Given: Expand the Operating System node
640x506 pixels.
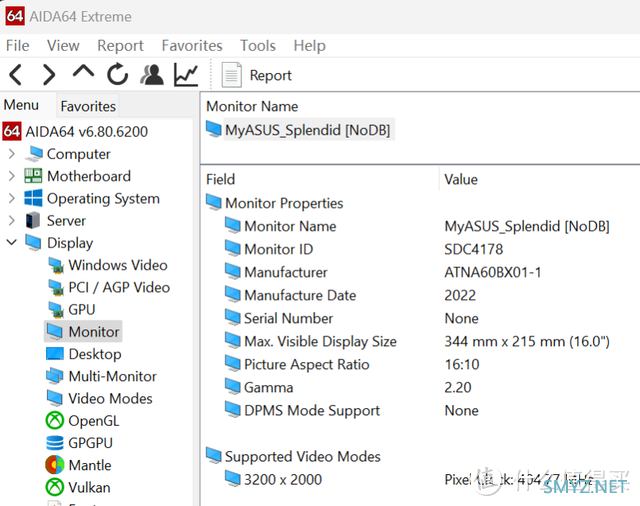Looking at the screenshot, I should coord(12,198).
